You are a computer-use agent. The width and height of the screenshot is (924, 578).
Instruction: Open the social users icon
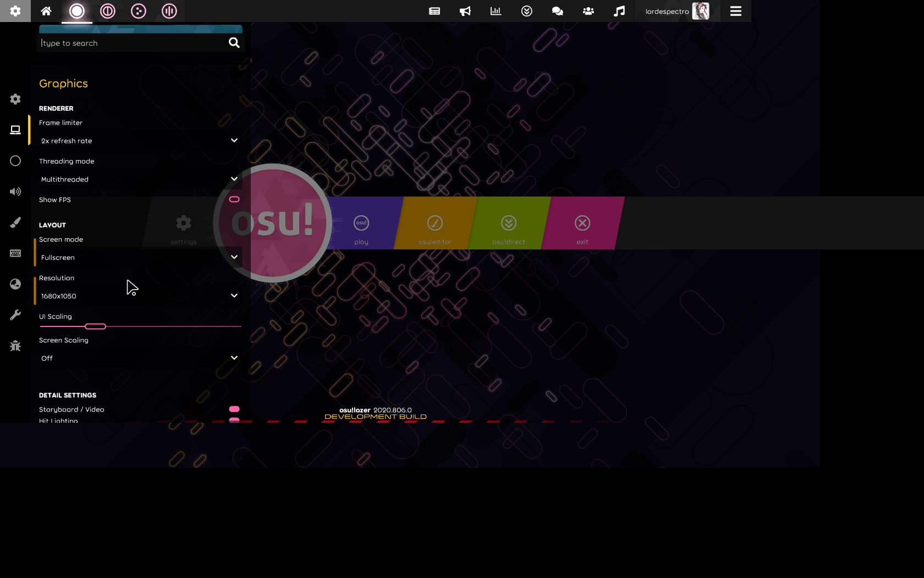[588, 11]
